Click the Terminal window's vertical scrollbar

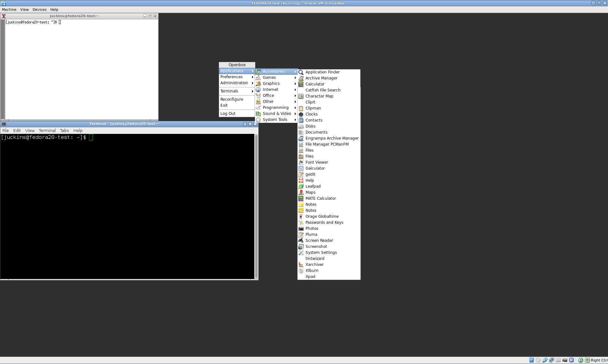(256, 206)
